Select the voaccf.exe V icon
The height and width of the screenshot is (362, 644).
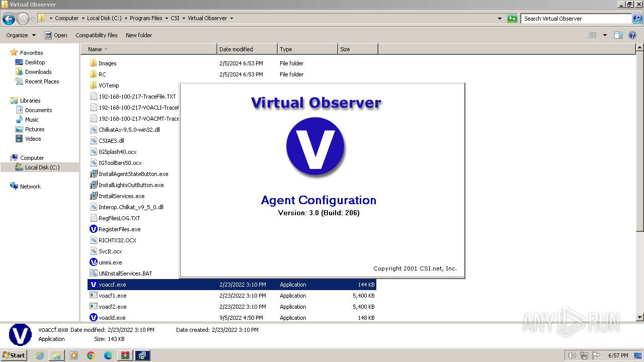(x=93, y=285)
